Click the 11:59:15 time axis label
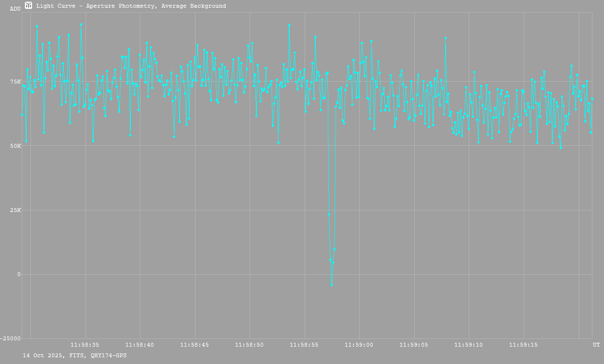Screen dimensions: 604x364 tap(523, 345)
